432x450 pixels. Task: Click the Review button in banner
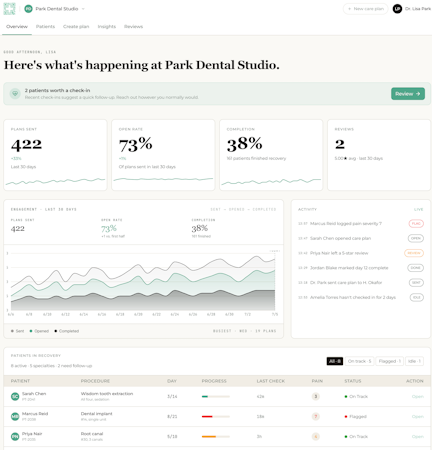(x=408, y=94)
